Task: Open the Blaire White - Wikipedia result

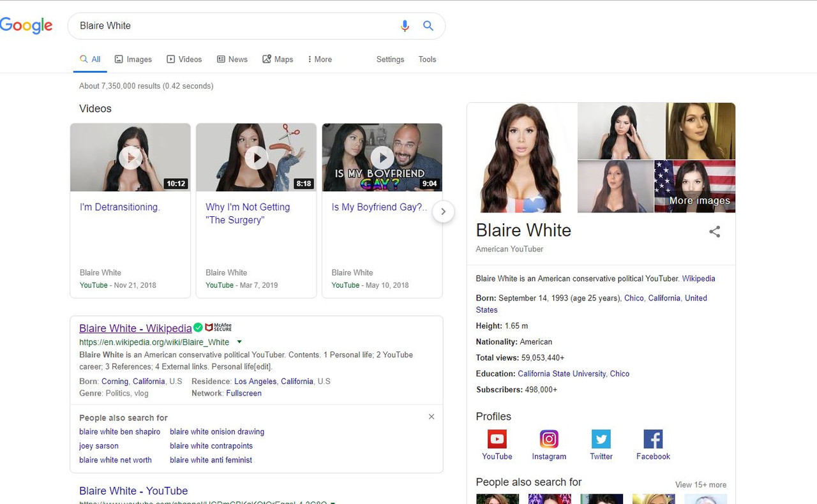Action: click(x=135, y=328)
